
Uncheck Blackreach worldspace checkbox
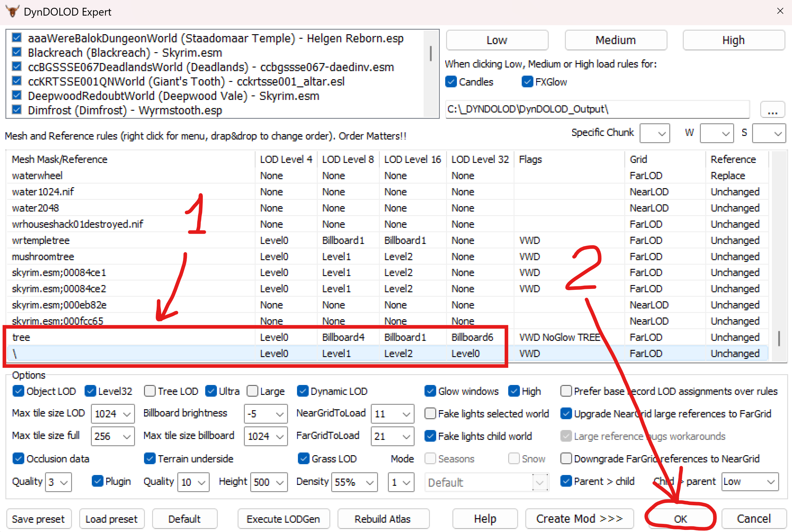[x=16, y=52]
